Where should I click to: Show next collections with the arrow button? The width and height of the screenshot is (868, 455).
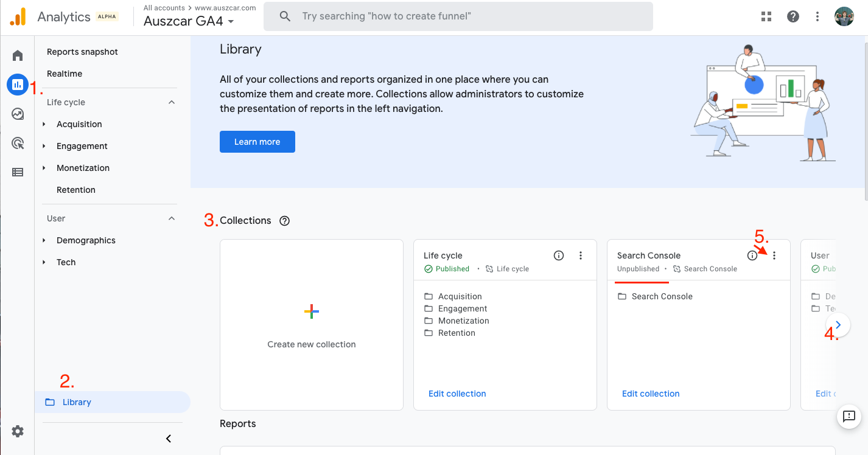[x=838, y=325]
